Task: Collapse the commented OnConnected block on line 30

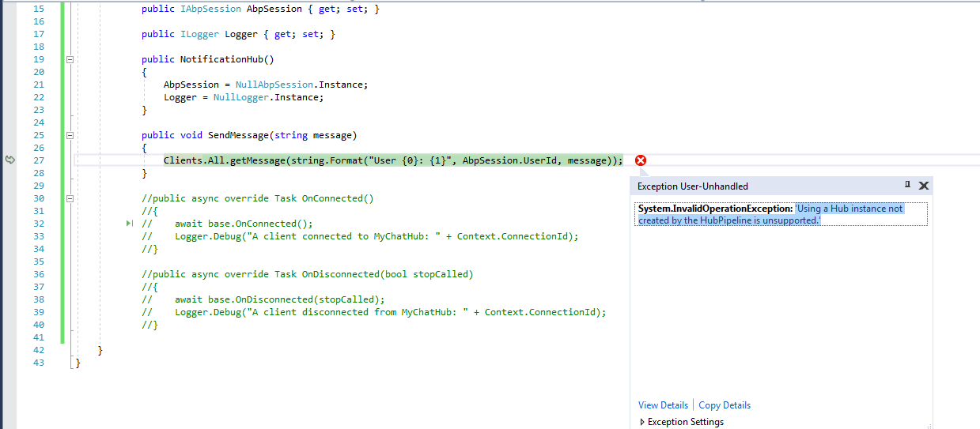Action: (x=70, y=198)
